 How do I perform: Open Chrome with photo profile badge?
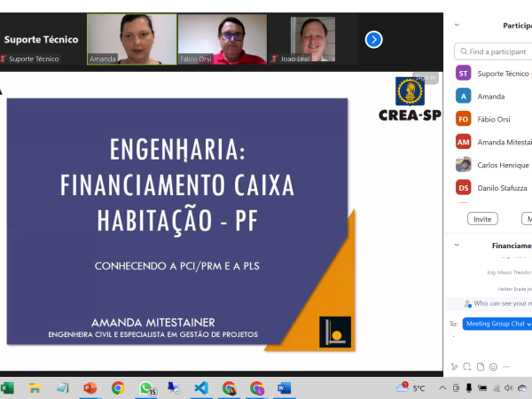[x=230, y=387]
